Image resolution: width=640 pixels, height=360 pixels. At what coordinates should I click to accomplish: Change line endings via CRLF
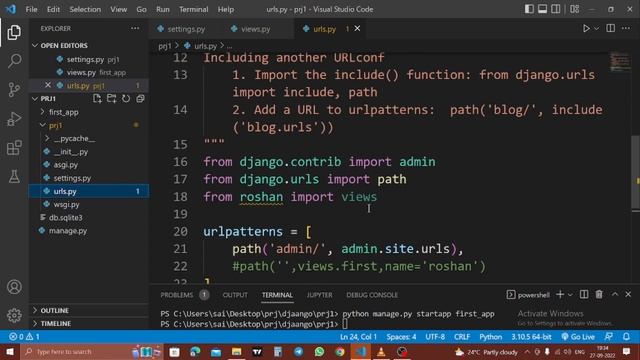[x=462, y=337]
